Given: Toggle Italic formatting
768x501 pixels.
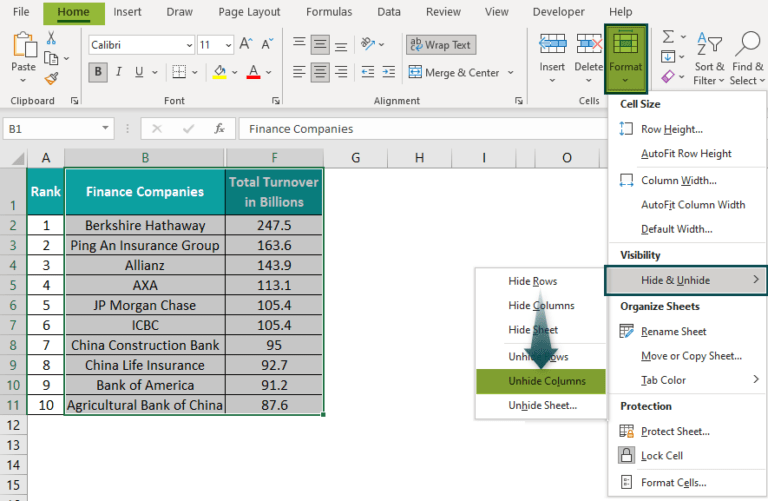Looking at the screenshot, I should [x=119, y=72].
